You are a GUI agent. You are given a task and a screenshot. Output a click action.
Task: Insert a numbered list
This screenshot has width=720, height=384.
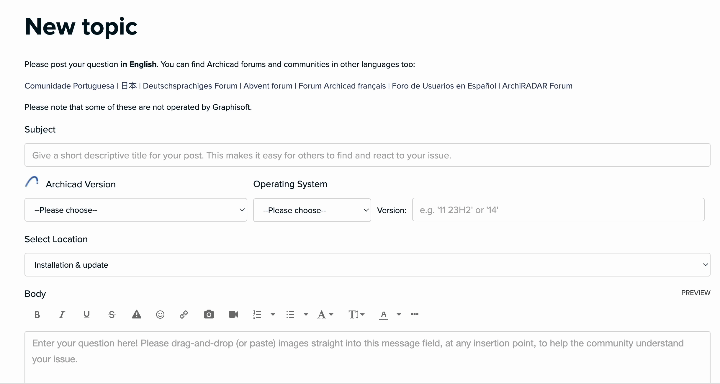(257, 315)
